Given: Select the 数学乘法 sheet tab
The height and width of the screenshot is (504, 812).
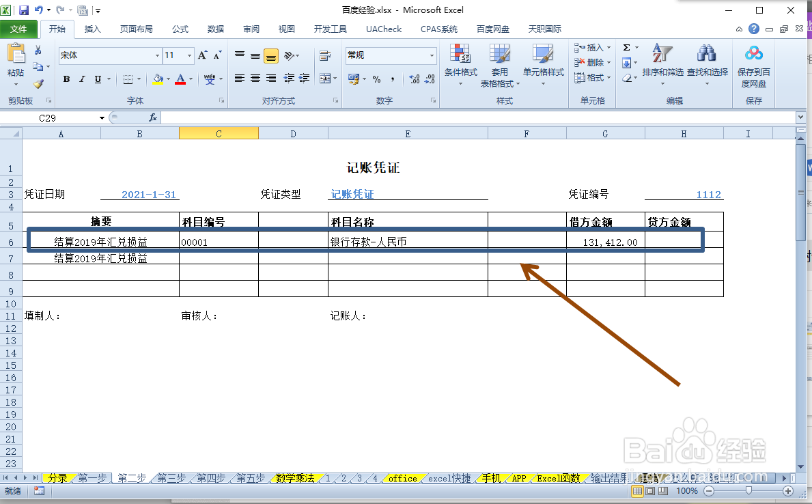Looking at the screenshot, I should (296, 479).
